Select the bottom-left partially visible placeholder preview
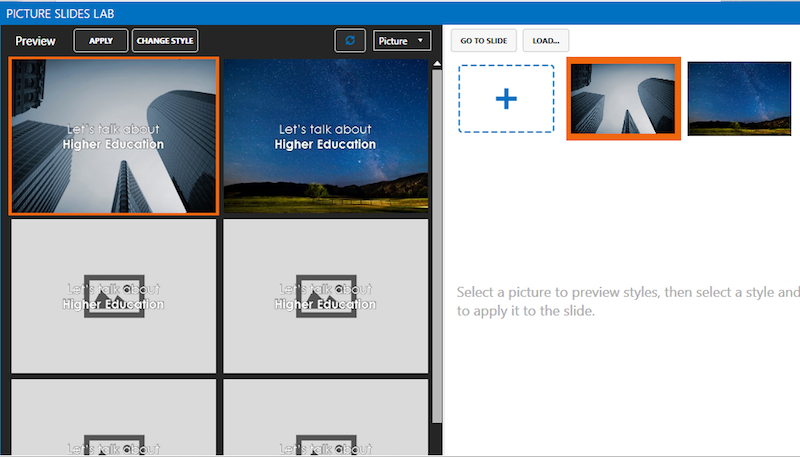800x457 pixels. coord(113,418)
